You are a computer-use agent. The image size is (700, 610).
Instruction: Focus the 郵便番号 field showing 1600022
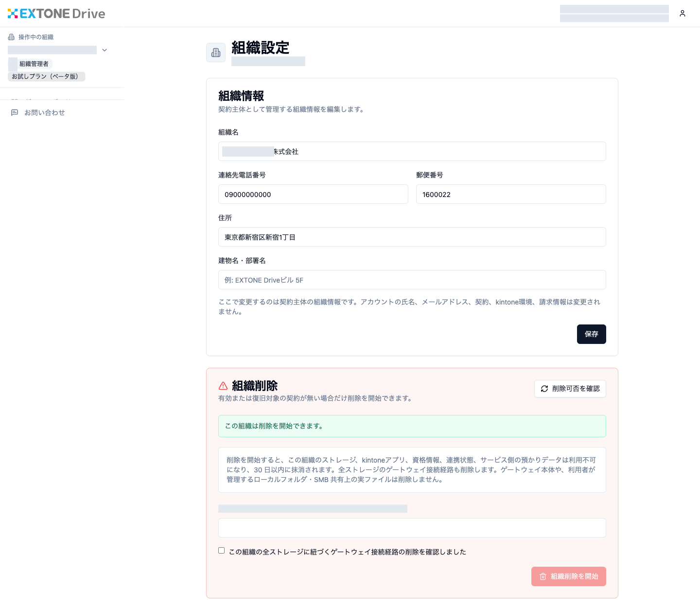coord(511,194)
